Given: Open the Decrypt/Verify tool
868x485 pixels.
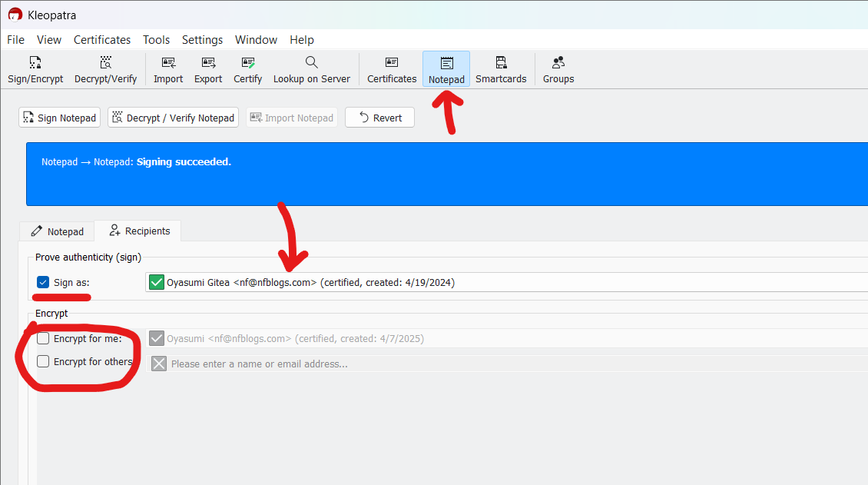Looking at the screenshot, I should [x=105, y=69].
